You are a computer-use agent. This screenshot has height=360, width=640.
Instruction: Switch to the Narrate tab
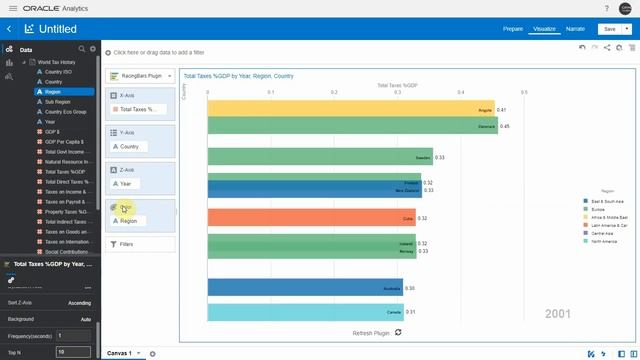point(575,29)
